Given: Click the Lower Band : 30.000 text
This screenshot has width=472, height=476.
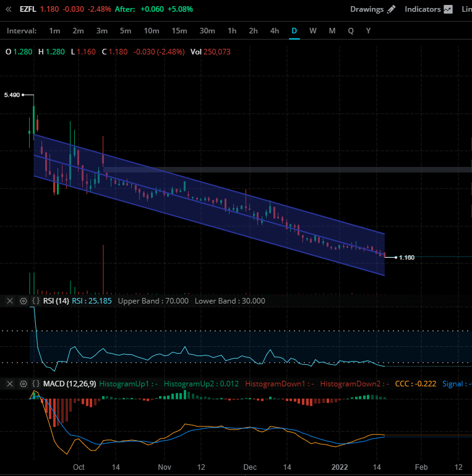Looking at the screenshot, I should click(230, 301).
